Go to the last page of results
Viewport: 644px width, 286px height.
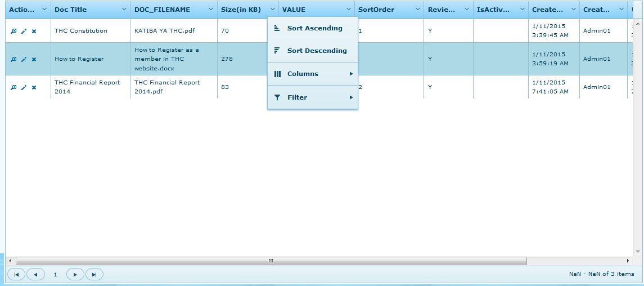pos(94,275)
